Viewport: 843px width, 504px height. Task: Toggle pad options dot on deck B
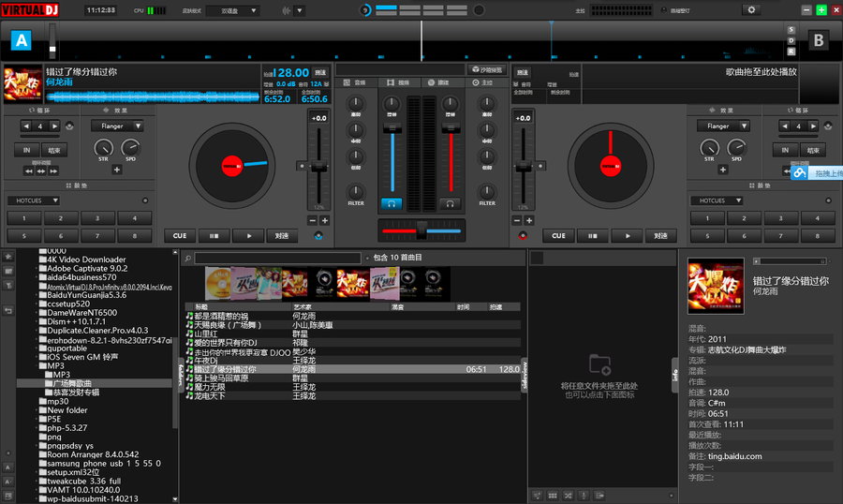pos(829,200)
